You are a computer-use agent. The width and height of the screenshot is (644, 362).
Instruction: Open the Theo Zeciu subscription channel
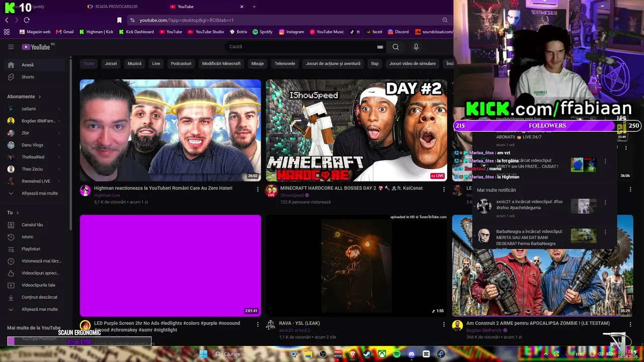[x=34, y=169]
